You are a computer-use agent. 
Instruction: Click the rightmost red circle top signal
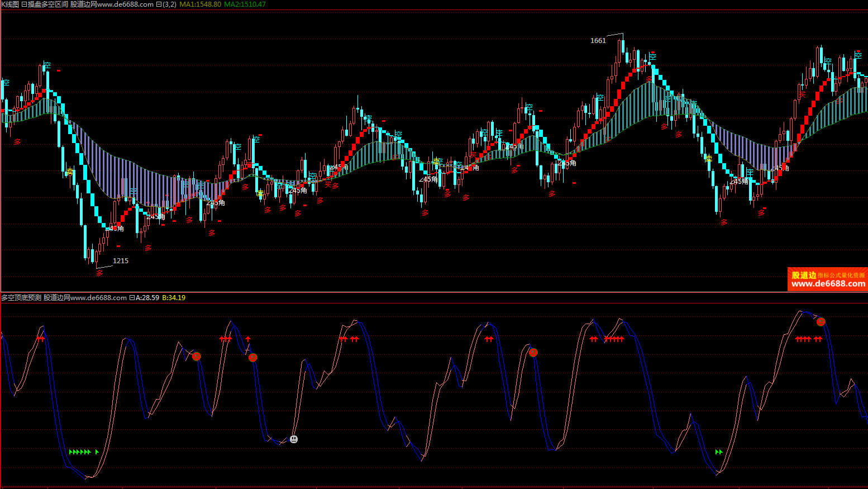[x=821, y=322]
